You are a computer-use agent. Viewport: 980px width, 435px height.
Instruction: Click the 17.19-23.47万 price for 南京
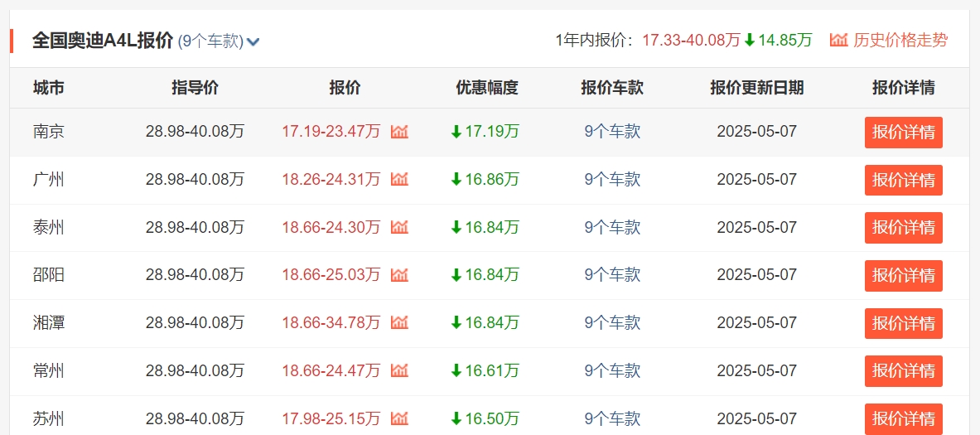(x=331, y=132)
